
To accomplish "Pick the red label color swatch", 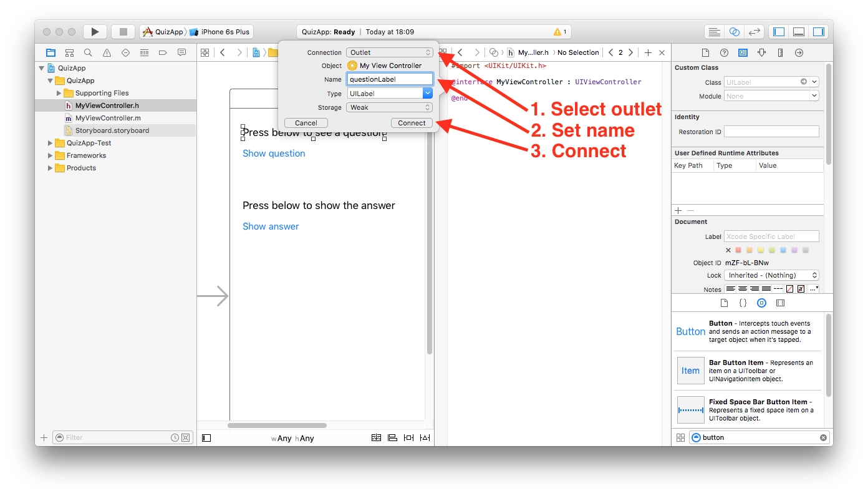I will click(x=739, y=250).
